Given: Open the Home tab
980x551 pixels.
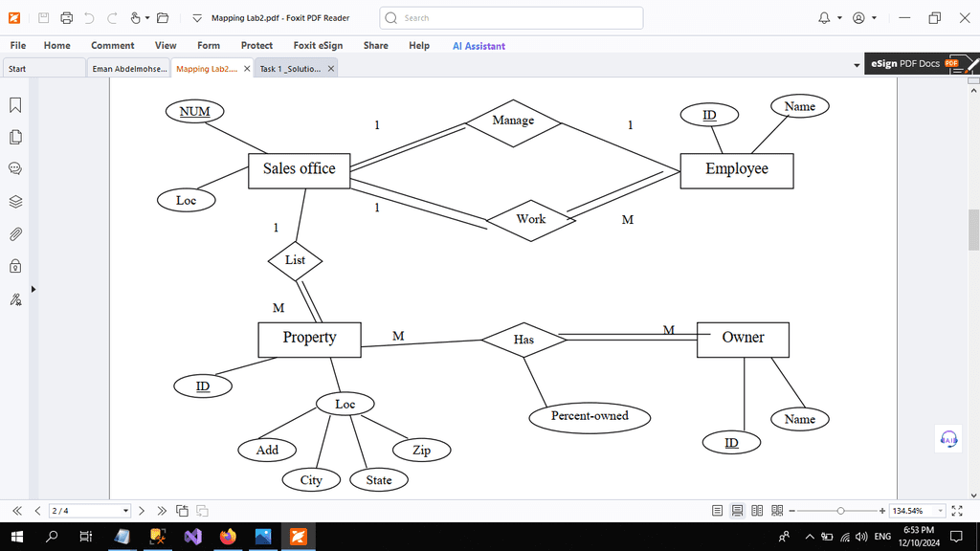Looking at the screenshot, I should [x=56, y=46].
